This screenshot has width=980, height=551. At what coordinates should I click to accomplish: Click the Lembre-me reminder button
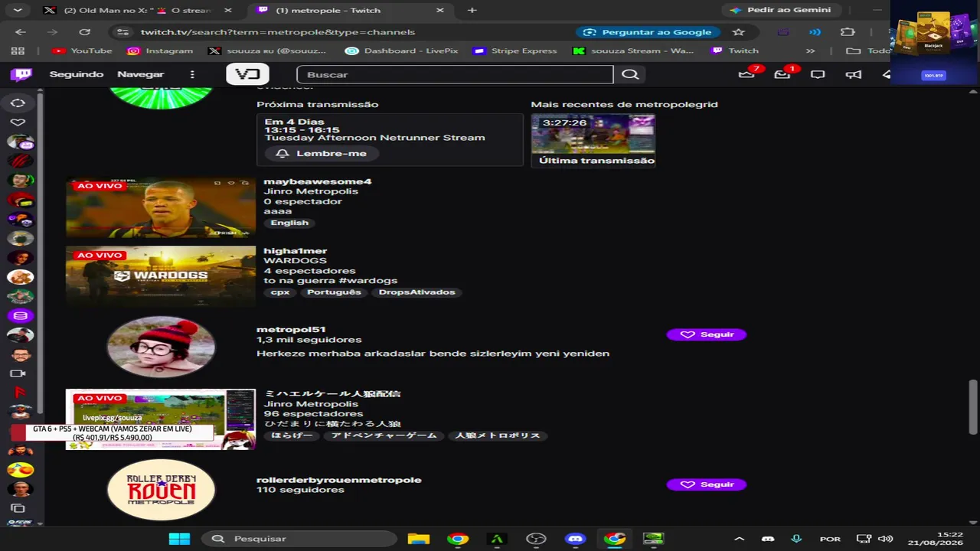322,153
